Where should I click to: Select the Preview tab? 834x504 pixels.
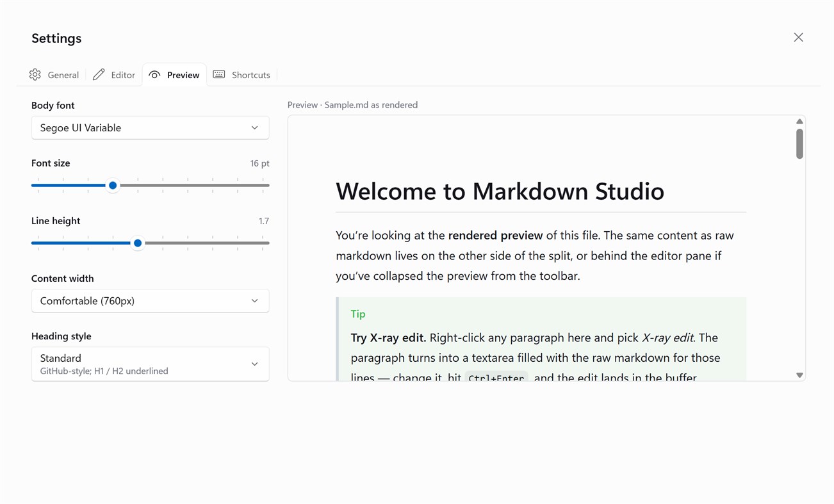(x=174, y=75)
